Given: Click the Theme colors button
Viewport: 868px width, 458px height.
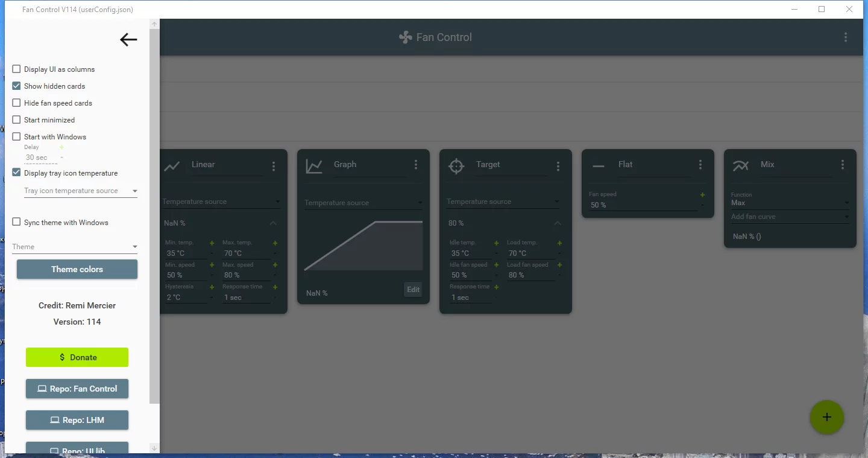Looking at the screenshot, I should [x=77, y=269].
